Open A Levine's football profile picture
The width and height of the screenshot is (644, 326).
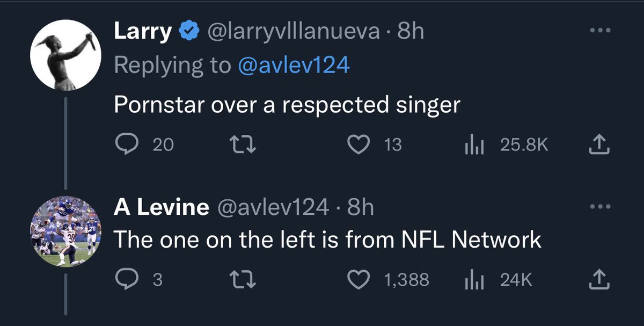pyautogui.click(x=66, y=231)
